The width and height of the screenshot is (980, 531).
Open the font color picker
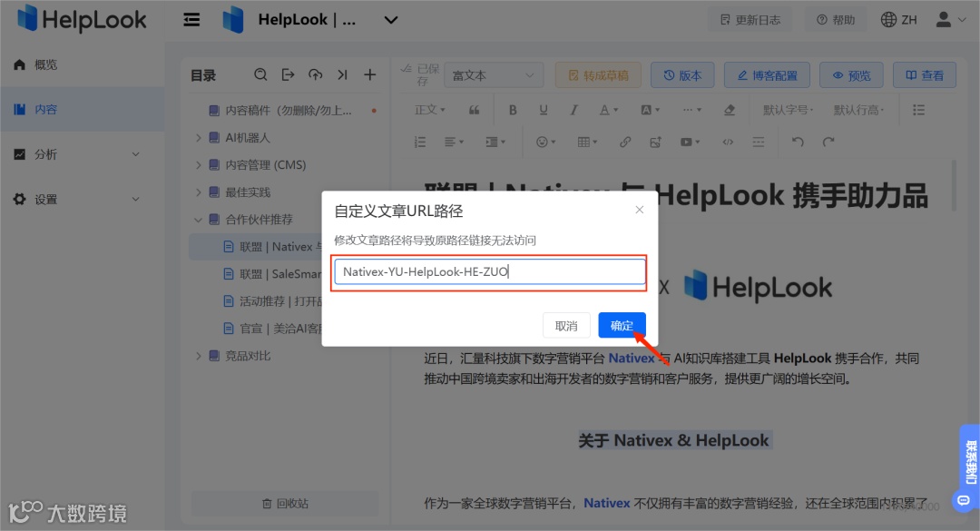click(605, 109)
